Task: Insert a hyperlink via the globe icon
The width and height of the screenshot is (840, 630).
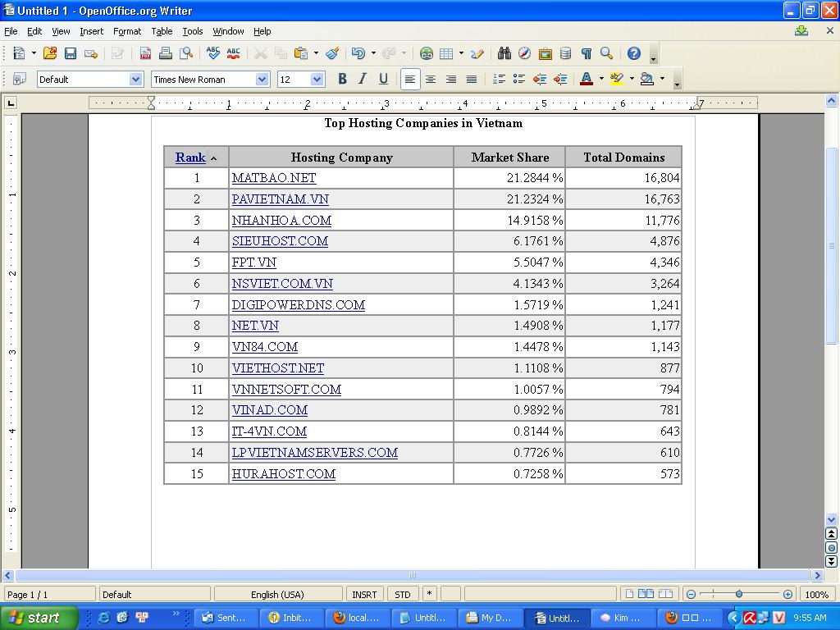Action: (x=427, y=53)
